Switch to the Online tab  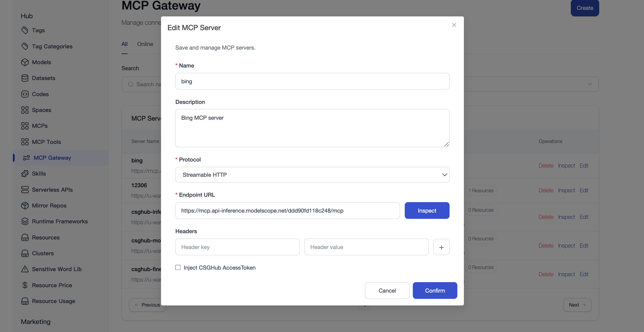click(x=145, y=44)
